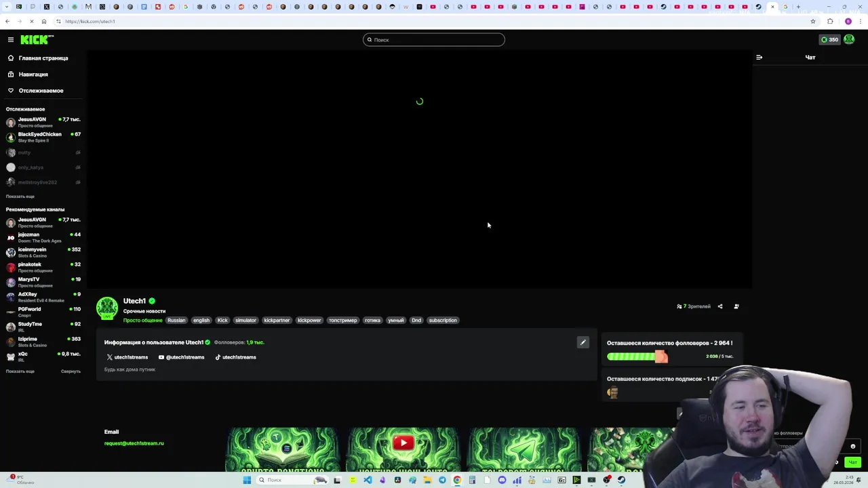The height and width of the screenshot is (488, 868).
Task: Click the Kick tag
Action: pos(222,321)
